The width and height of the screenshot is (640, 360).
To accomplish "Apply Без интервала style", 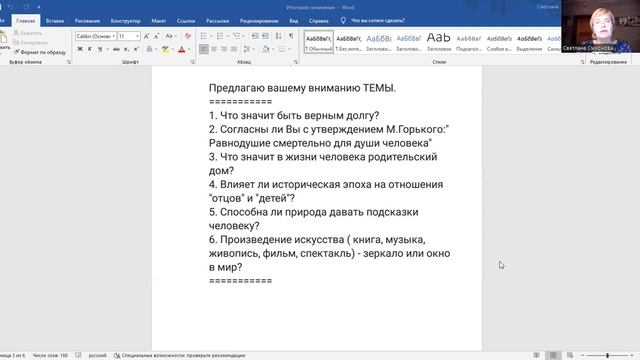I will pos(349,42).
